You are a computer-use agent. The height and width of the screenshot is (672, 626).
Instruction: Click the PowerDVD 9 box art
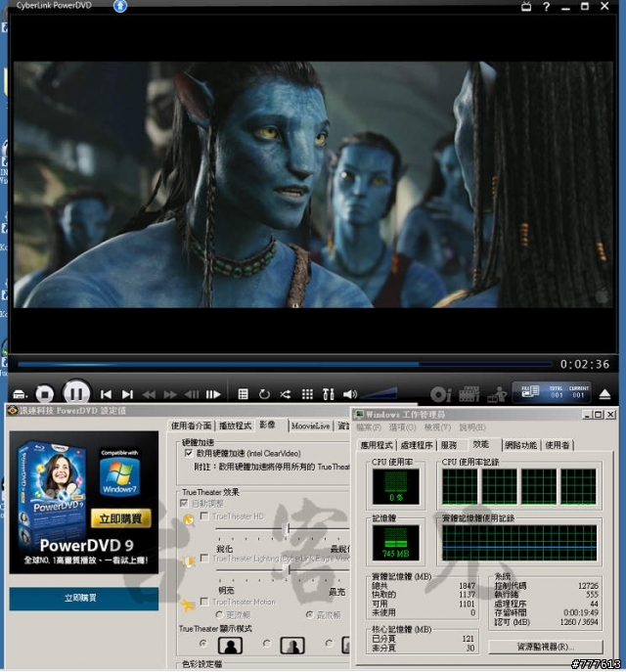(x=52, y=493)
